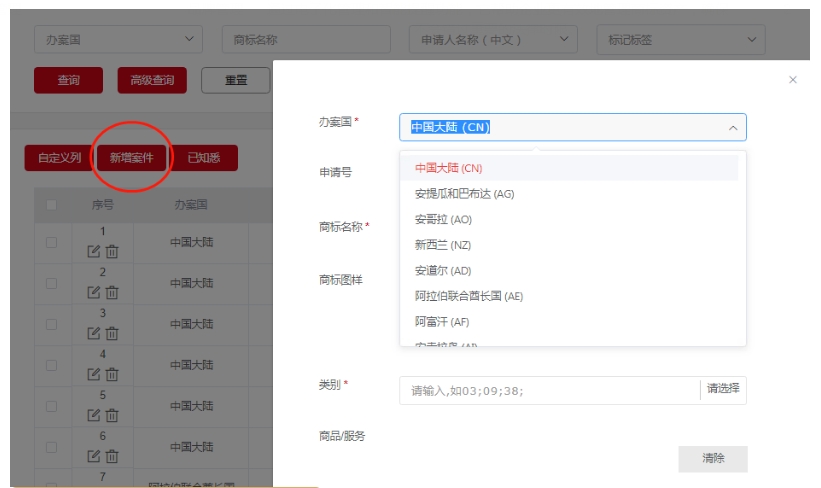This screenshot has width=821, height=488.
Task: Check the checkbox for row 4
Action: click(x=52, y=365)
